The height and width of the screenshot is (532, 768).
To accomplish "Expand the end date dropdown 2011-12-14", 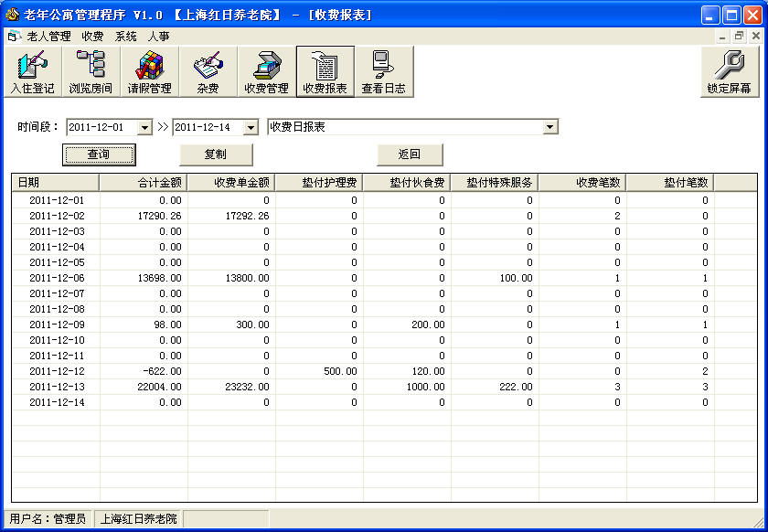I will (251, 127).
